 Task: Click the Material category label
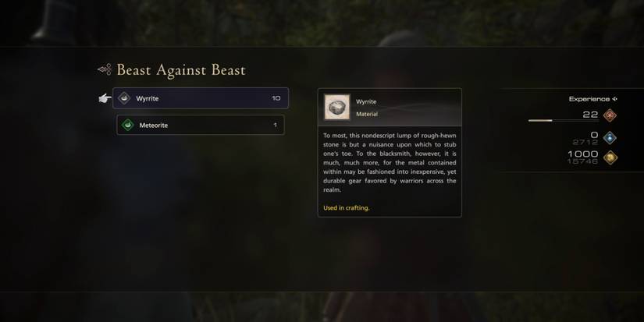pyautogui.click(x=367, y=114)
